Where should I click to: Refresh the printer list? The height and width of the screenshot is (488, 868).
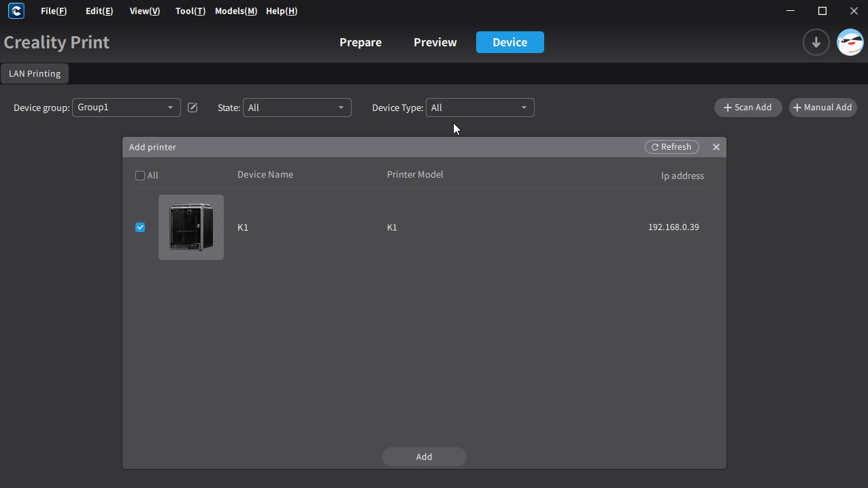point(671,147)
